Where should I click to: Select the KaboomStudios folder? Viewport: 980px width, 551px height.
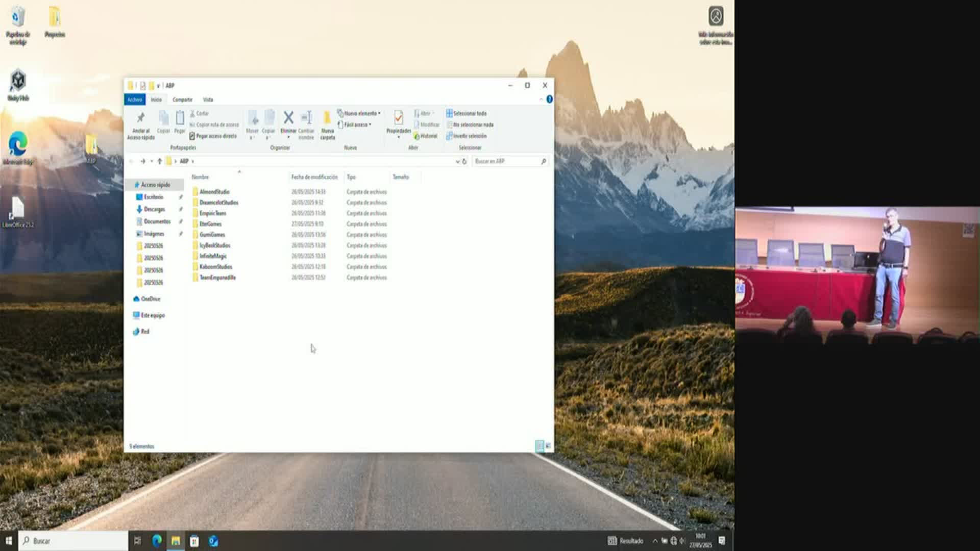(215, 267)
